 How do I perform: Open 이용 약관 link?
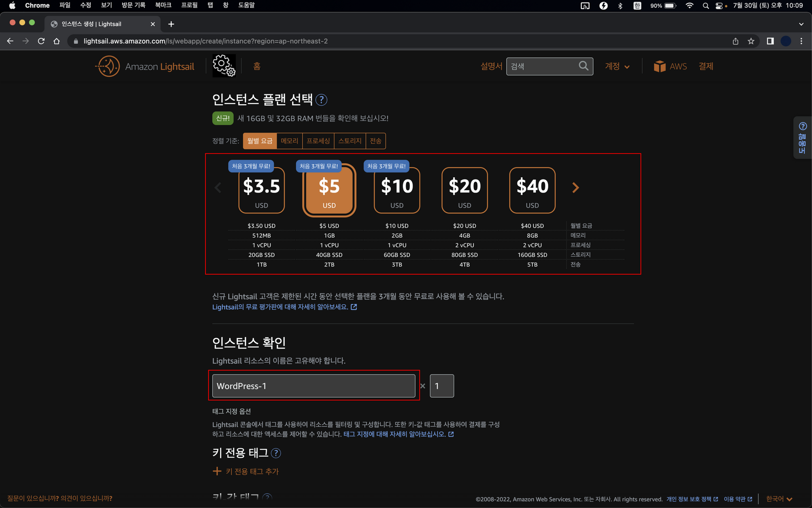tap(738, 499)
